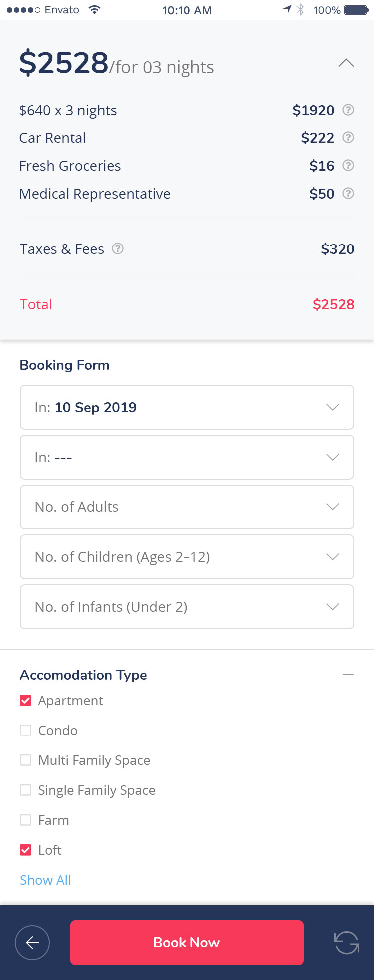Uncheck the Loft accommodation option
The image size is (374, 980).
coord(25,850)
